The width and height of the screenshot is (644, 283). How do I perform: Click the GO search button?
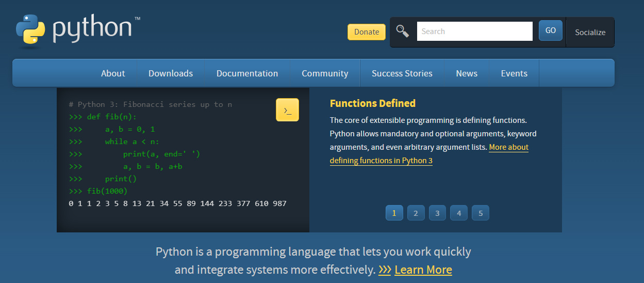551,30
